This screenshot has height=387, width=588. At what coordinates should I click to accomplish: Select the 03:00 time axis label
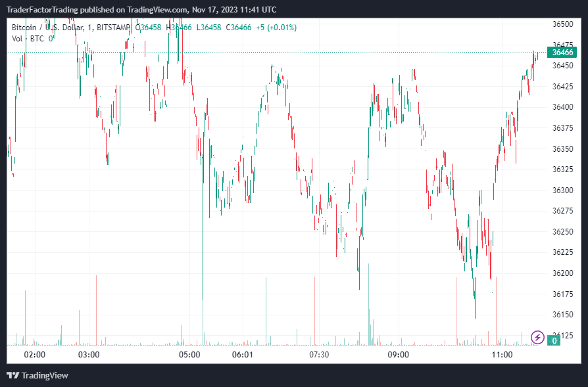tap(89, 355)
